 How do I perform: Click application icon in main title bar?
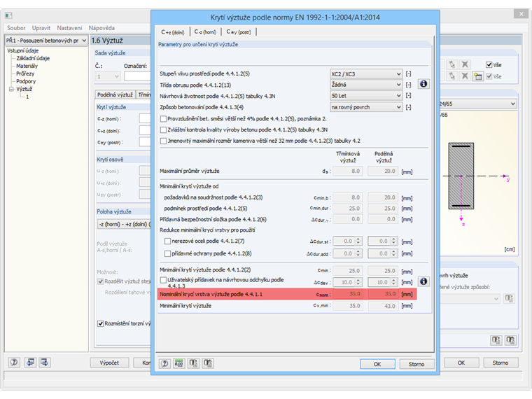point(8,15)
